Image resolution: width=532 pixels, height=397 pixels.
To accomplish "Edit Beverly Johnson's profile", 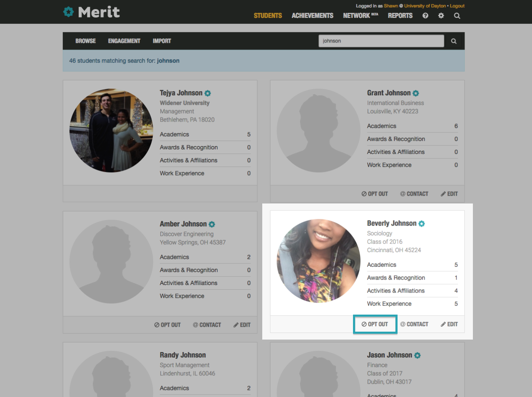I will [449, 324].
